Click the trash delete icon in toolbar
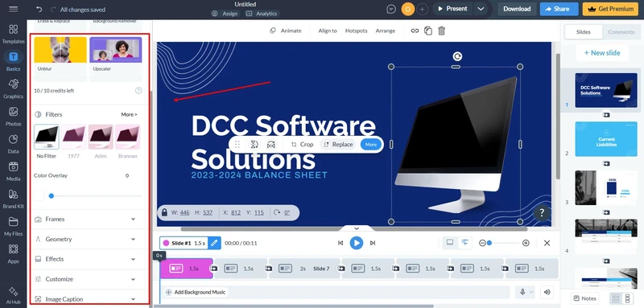This screenshot has height=308, width=644. click(x=441, y=31)
